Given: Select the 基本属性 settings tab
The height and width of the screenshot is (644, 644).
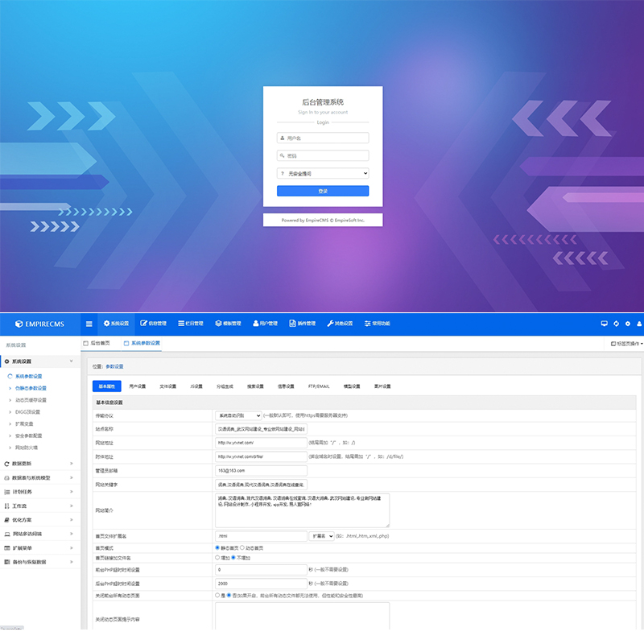Looking at the screenshot, I should (107, 386).
